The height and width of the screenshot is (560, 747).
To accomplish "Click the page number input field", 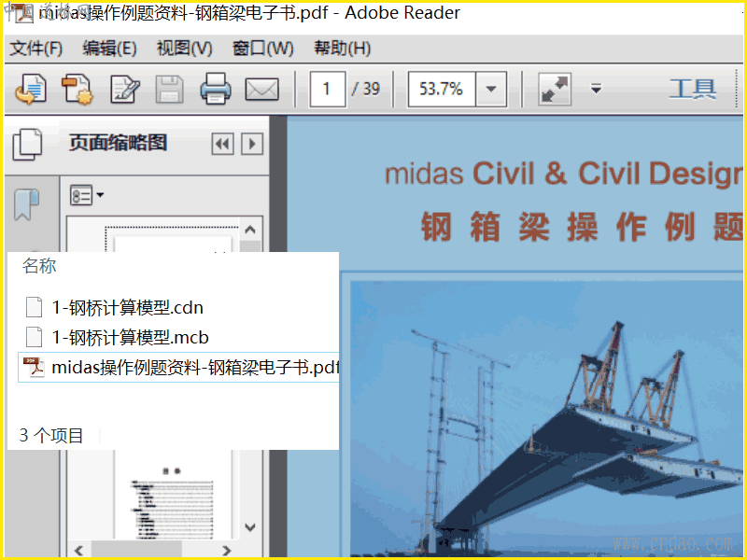I will (328, 89).
